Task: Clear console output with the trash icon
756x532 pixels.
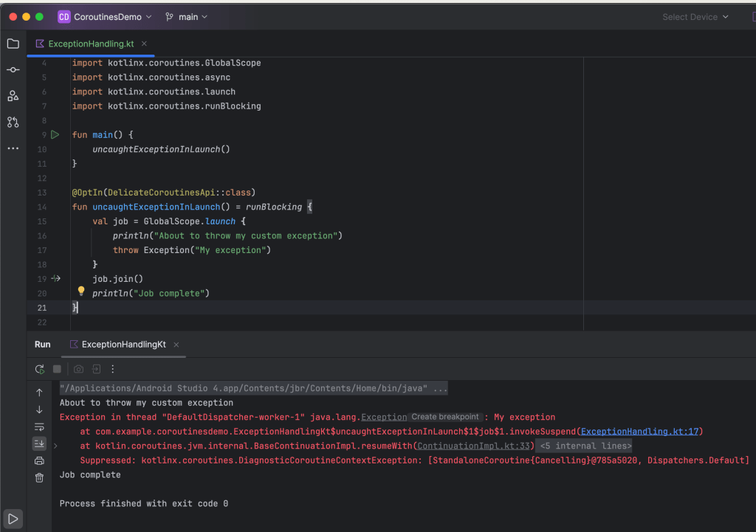Action: 39,478
